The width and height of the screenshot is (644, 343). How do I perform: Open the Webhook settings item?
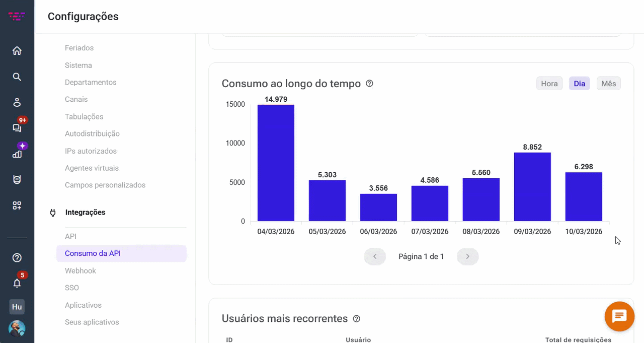[80, 271]
